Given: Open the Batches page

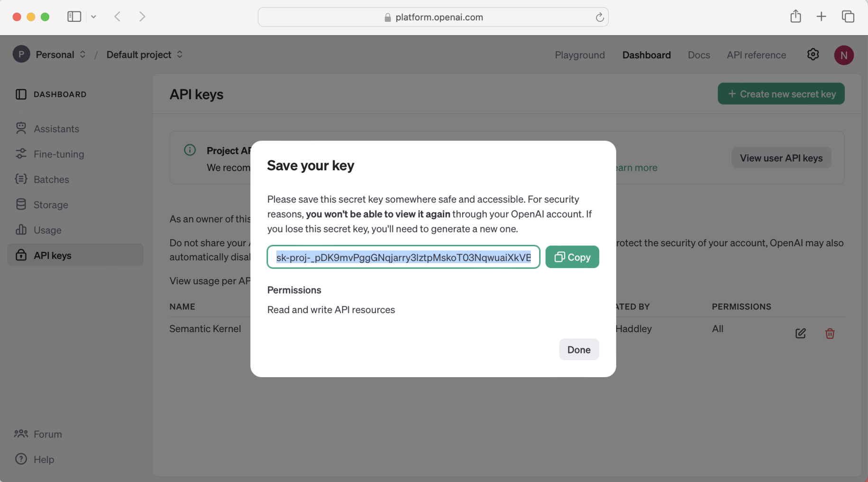Looking at the screenshot, I should pos(51,179).
